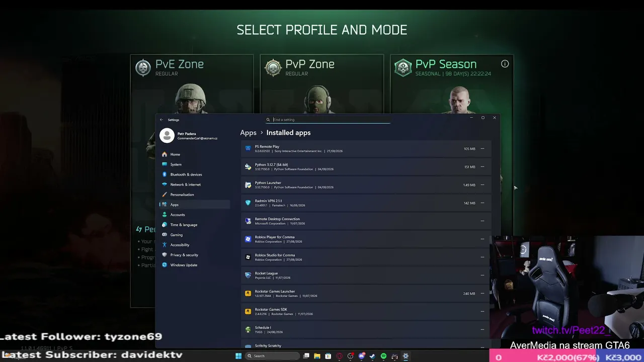The image size is (644, 362).
Task: Click the Apps breadcrumb link
Action: tap(248, 133)
